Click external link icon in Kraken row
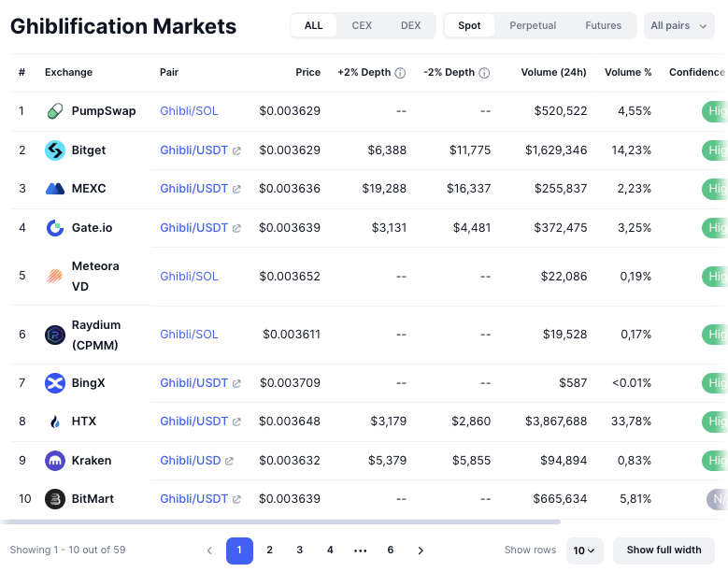The image size is (728, 572). pyautogui.click(x=229, y=461)
